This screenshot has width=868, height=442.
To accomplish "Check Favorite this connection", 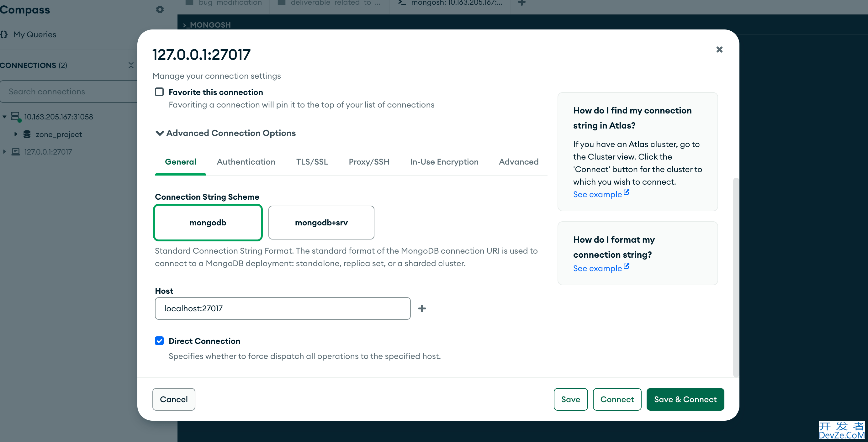I will 159,92.
